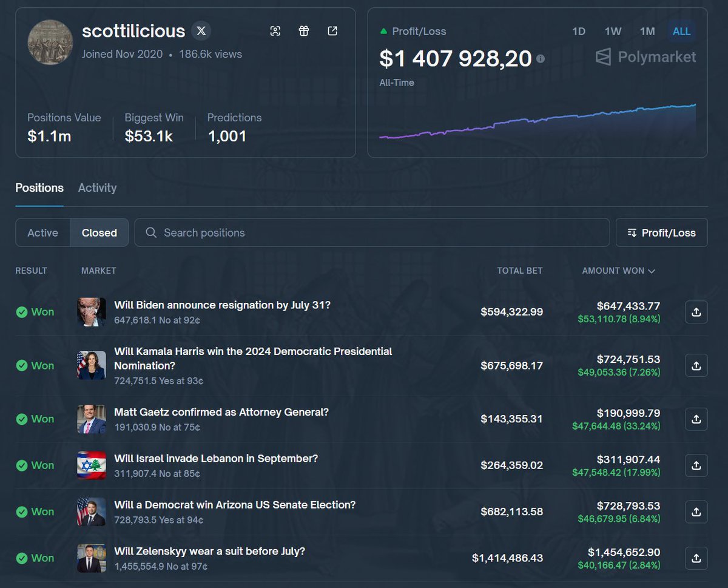The width and height of the screenshot is (728, 588).
Task: Click the Biggest Win $53.1k stat
Action: pyautogui.click(x=154, y=127)
